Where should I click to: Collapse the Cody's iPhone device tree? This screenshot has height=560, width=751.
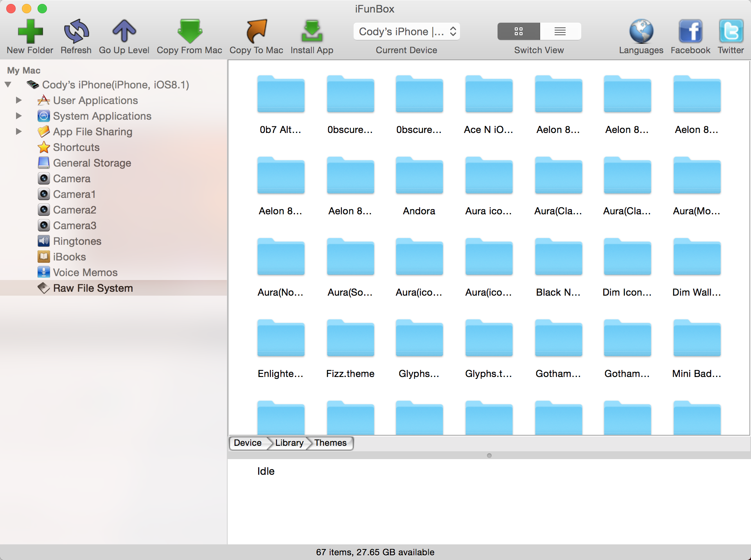8,84
